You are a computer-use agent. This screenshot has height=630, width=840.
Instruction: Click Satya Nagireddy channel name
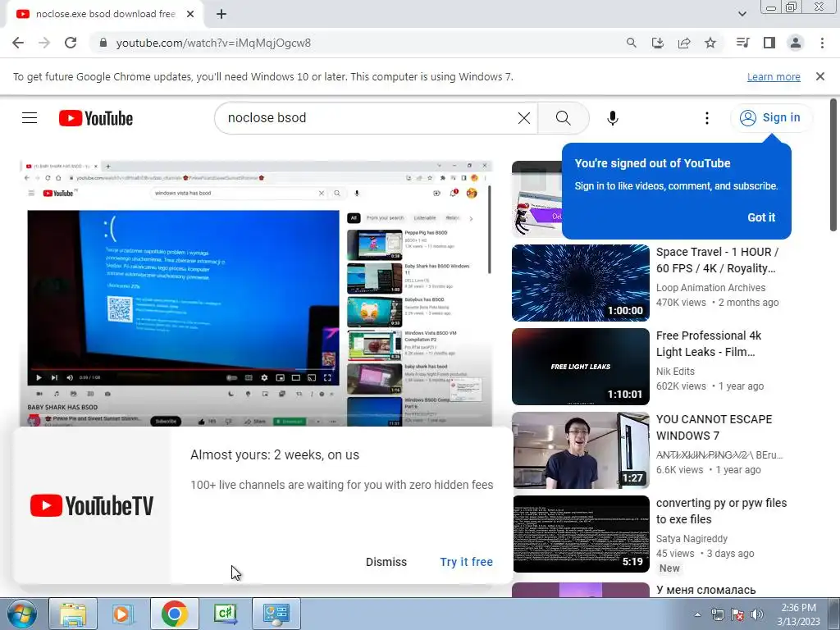692,538
